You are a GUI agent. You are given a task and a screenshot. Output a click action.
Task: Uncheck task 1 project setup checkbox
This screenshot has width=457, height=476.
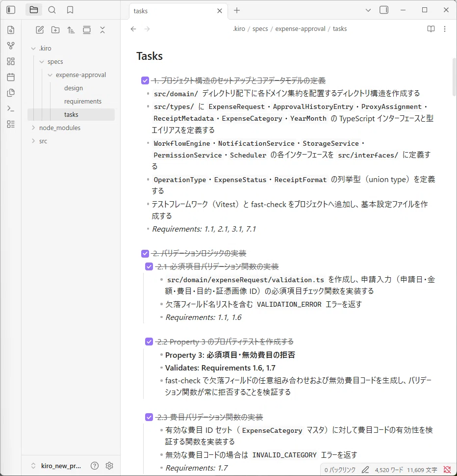[145, 80]
